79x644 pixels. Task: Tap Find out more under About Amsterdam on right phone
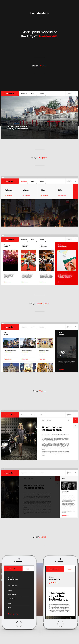click(54, 583)
